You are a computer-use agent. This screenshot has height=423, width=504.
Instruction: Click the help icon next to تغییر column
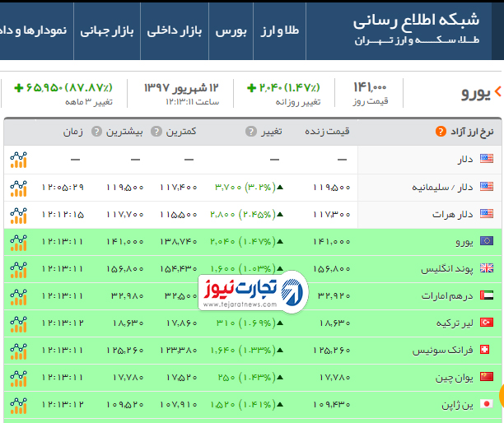[x=251, y=132]
